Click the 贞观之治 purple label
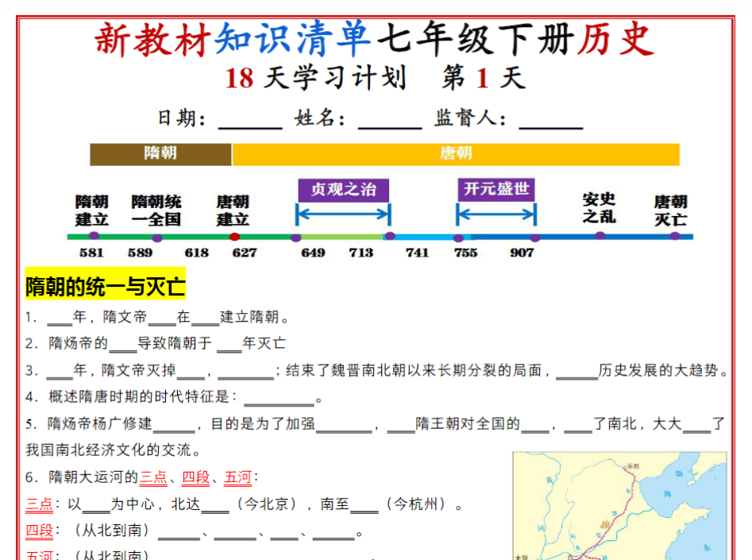 (342, 190)
